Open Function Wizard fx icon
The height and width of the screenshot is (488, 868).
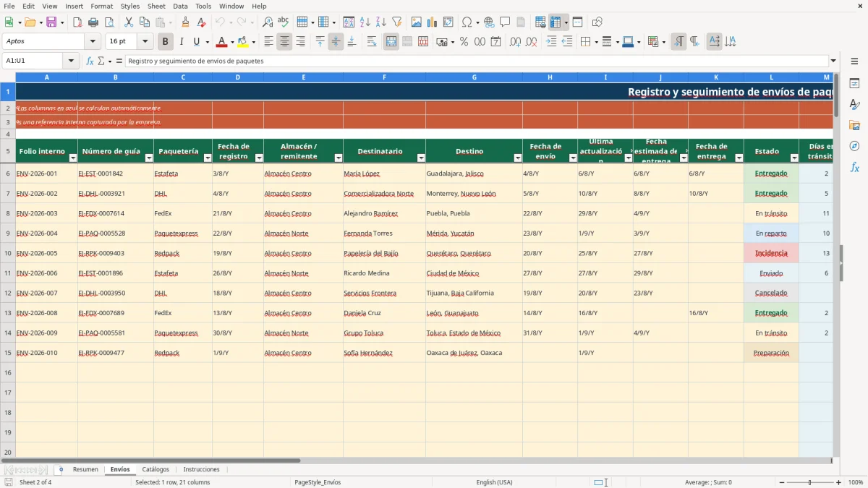[90, 61]
